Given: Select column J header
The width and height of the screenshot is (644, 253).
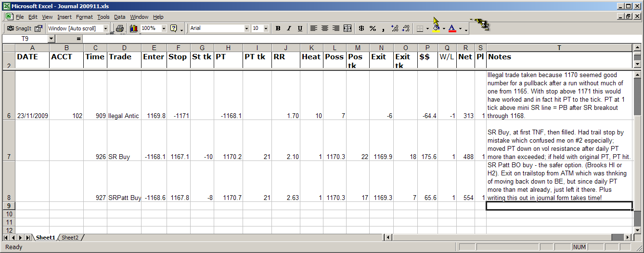Looking at the screenshot, I should [286, 48].
